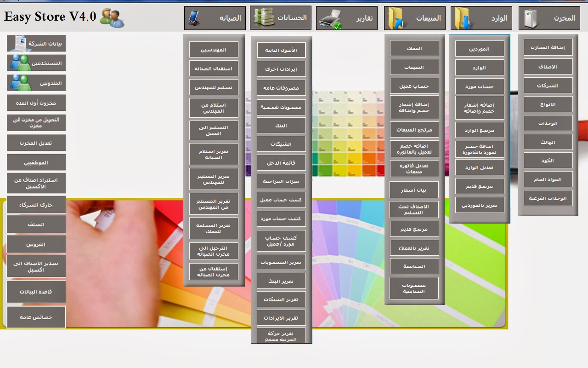Open الموظفين employees button
This screenshot has width=588, height=368.
pyautogui.click(x=36, y=162)
